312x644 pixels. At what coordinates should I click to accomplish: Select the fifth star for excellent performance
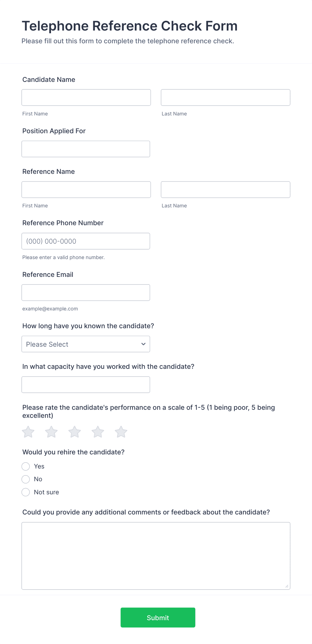tap(120, 432)
